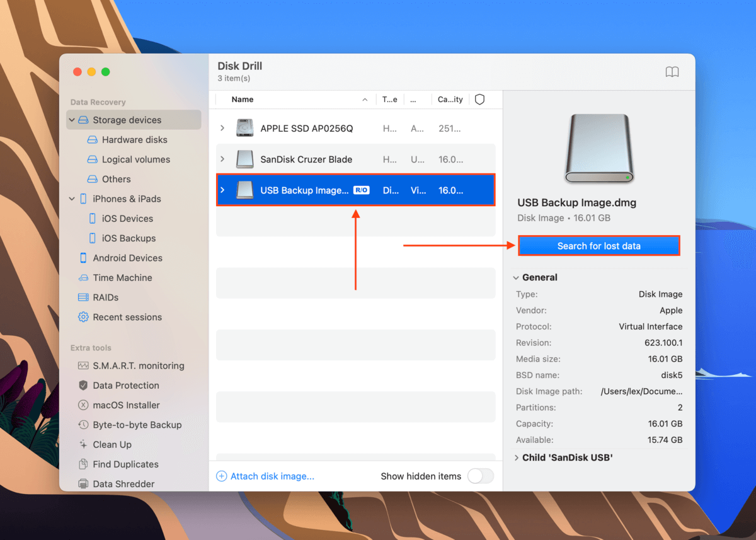This screenshot has height=540, width=756.
Task: Expand the APPLE SSD AP0256Q row
Action: [x=222, y=128]
